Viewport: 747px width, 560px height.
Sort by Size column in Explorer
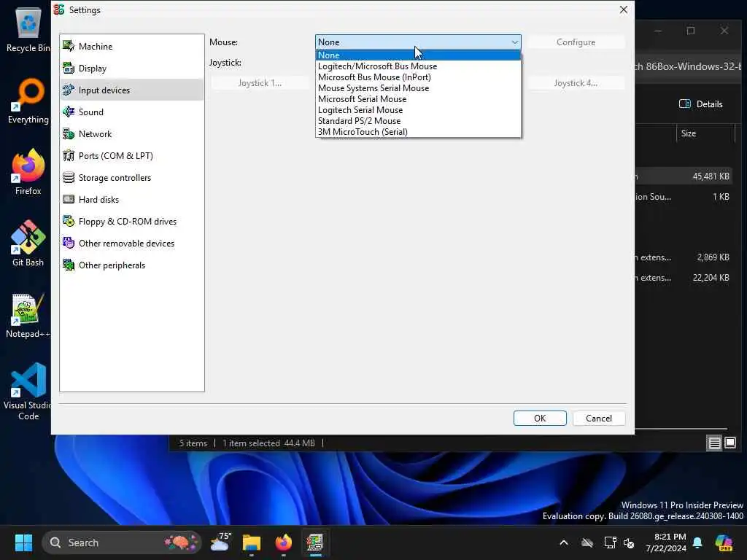coord(705,133)
